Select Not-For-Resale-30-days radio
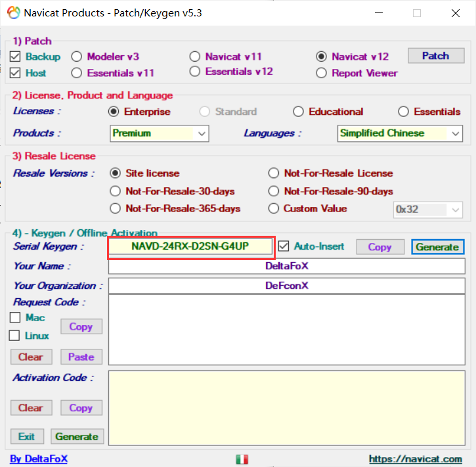The height and width of the screenshot is (467, 476). coord(116,191)
